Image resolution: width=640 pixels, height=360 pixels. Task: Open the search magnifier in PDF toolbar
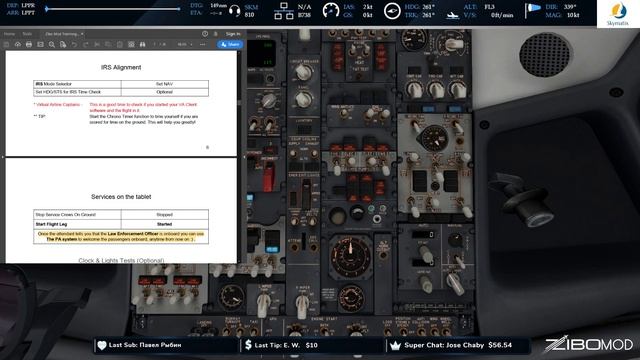point(52,44)
